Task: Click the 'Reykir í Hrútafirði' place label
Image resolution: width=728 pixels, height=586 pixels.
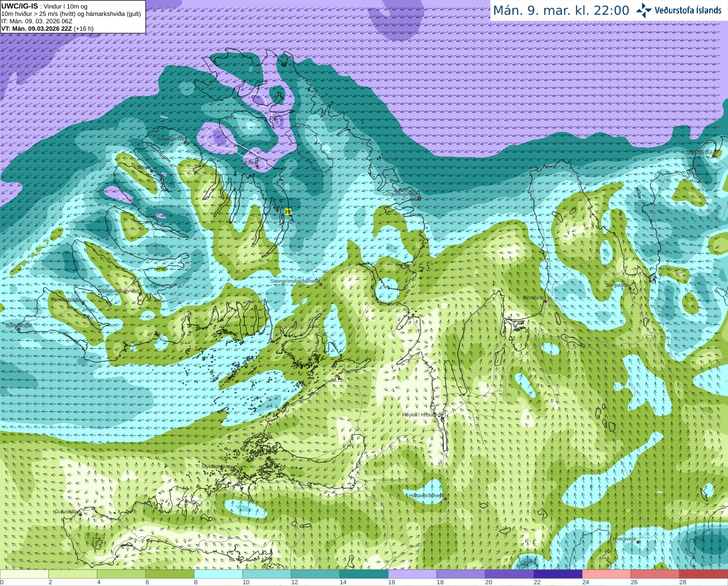Action: [423, 415]
